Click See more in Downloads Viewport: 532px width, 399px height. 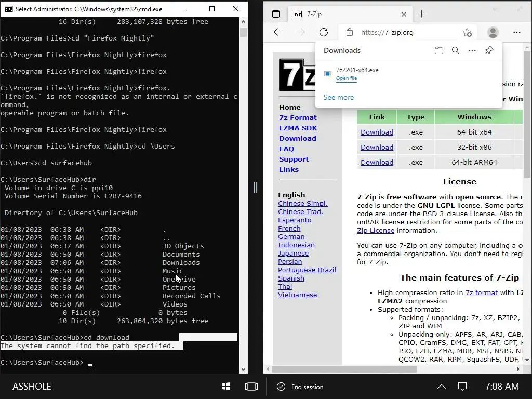point(339,97)
